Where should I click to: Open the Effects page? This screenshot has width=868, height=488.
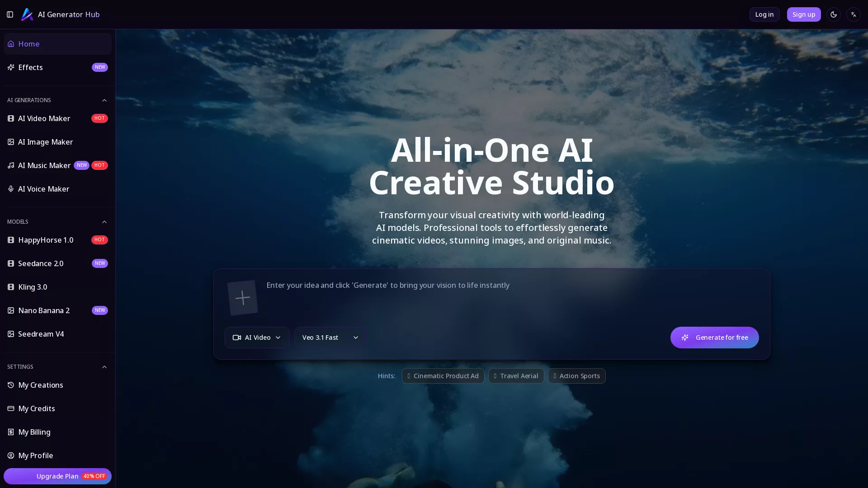30,67
